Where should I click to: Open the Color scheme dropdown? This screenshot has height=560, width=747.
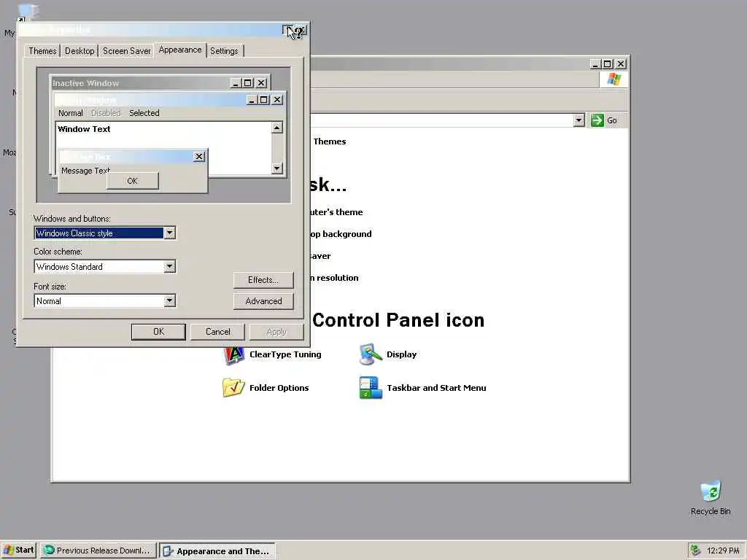169,267
